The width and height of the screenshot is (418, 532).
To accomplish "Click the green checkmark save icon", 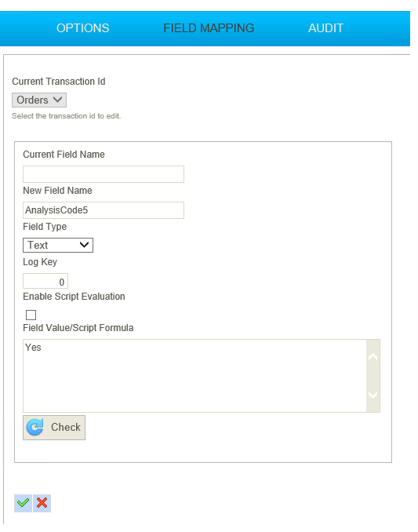I will 23,503.
